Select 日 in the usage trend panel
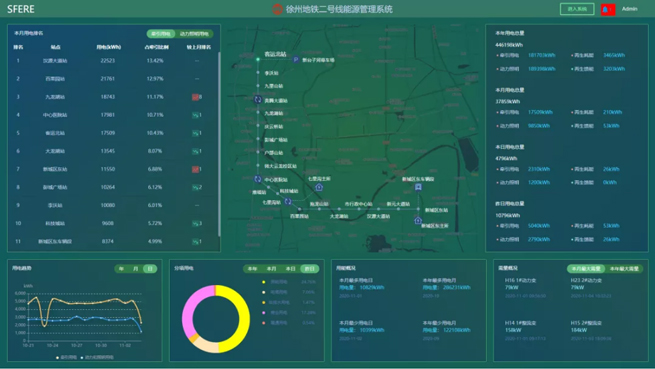Image resolution: width=655 pixels, height=369 pixels. pyautogui.click(x=150, y=269)
